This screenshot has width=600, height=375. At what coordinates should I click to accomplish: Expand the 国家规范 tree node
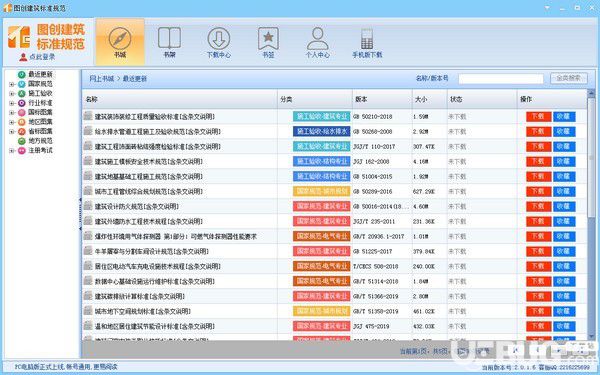click(x=11, y=84)
